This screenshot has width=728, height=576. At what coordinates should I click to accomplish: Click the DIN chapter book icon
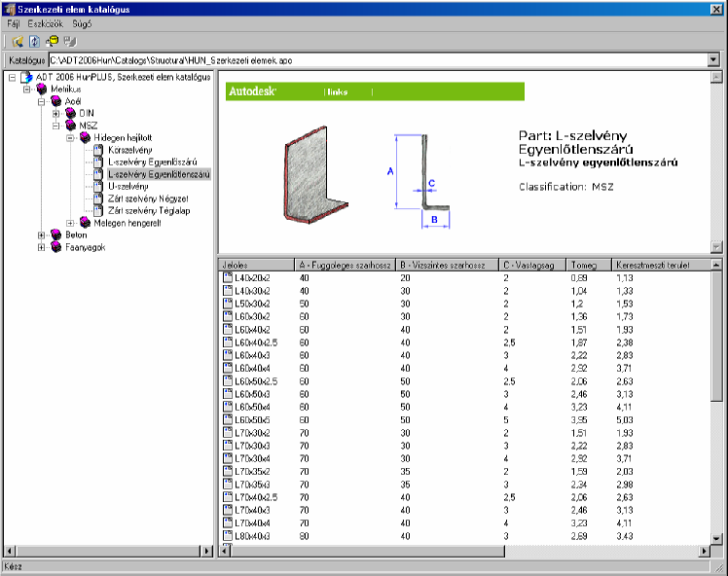coord(71,113)
